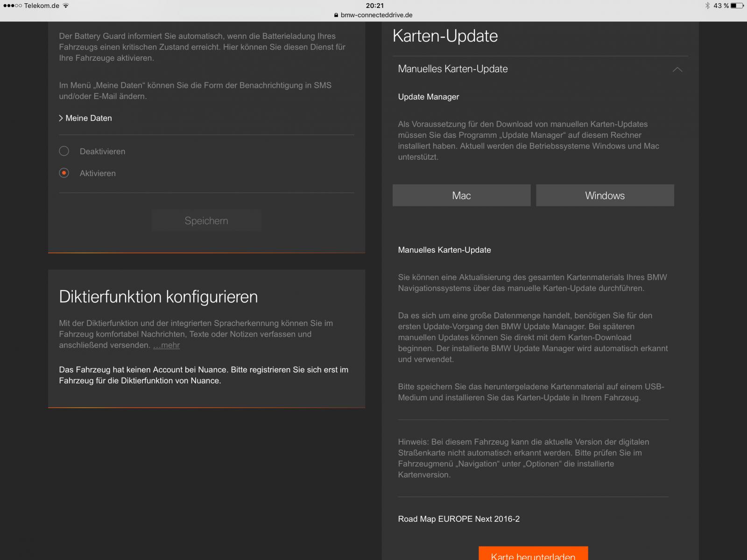Image resolution: width=747 pixels, height=560 pixels.
Task: Tap the bmw-connecteddrive.de address field
Action: coord(376,15)
